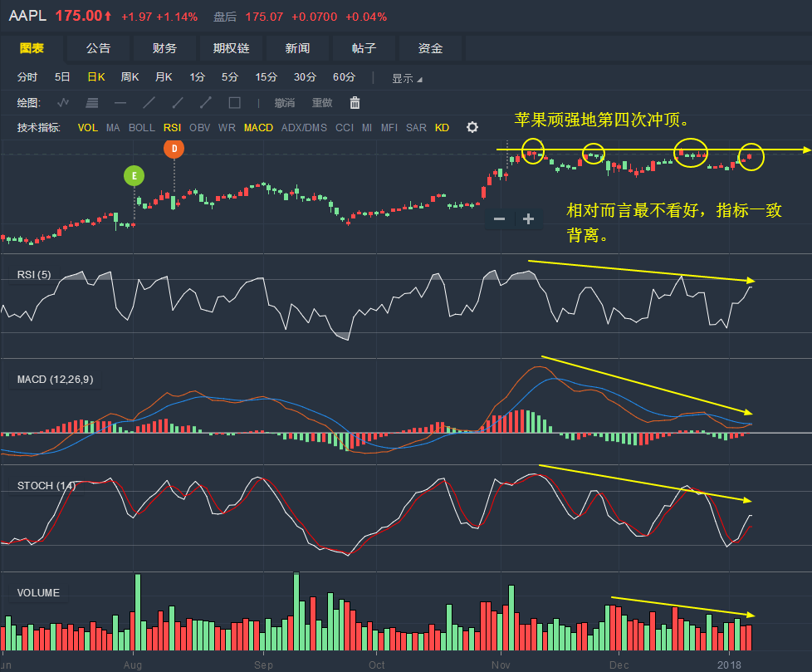
Task: Toggle the MACD indicator
Action: [x=258, y=127]
